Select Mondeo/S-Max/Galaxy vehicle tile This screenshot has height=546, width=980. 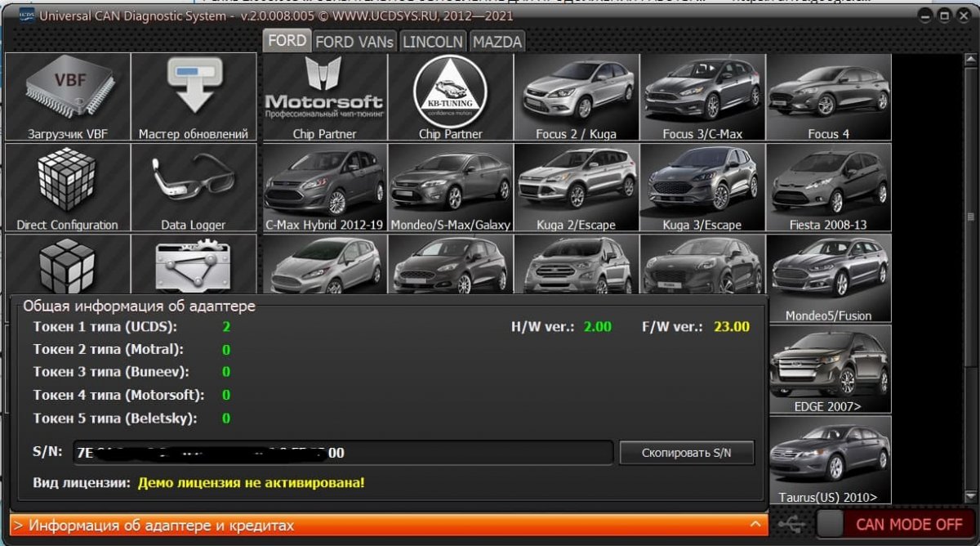[450, 188]
